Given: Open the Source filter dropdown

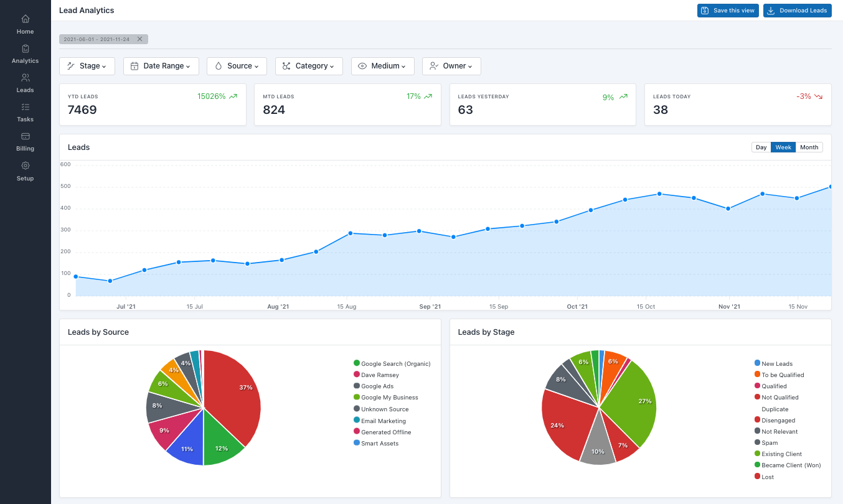Looking at the screenshot, I should [x=237, y=66].
